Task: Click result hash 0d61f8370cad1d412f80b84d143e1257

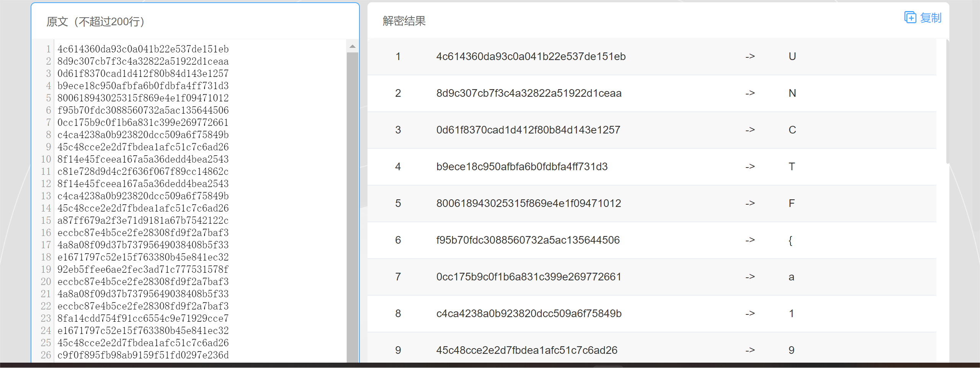Action: pos(528,130)
